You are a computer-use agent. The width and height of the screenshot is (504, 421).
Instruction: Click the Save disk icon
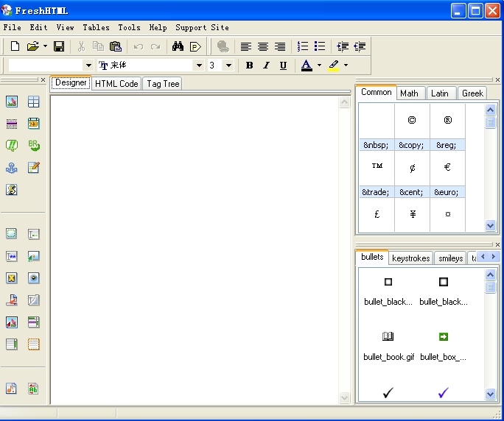pyautogui.click(x=59, y=46)
